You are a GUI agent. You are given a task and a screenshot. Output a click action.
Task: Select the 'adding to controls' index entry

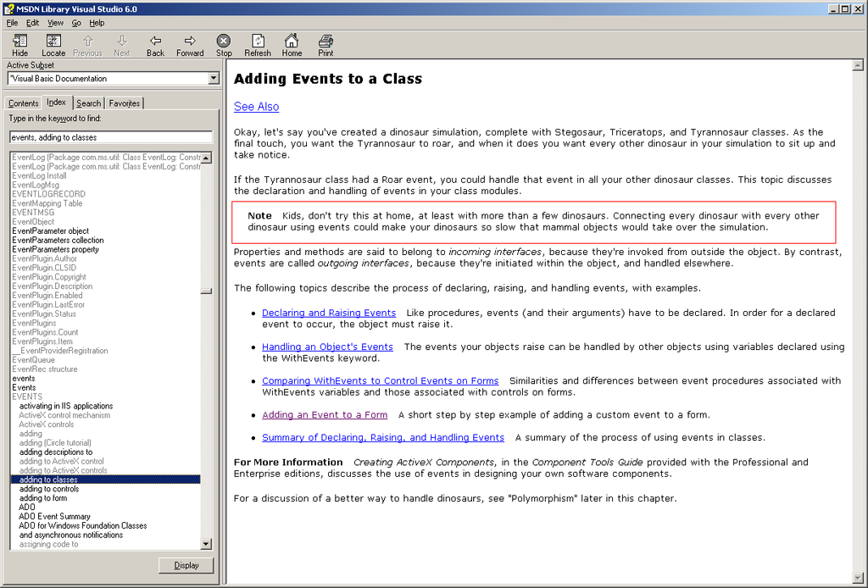tap(48, 489)
